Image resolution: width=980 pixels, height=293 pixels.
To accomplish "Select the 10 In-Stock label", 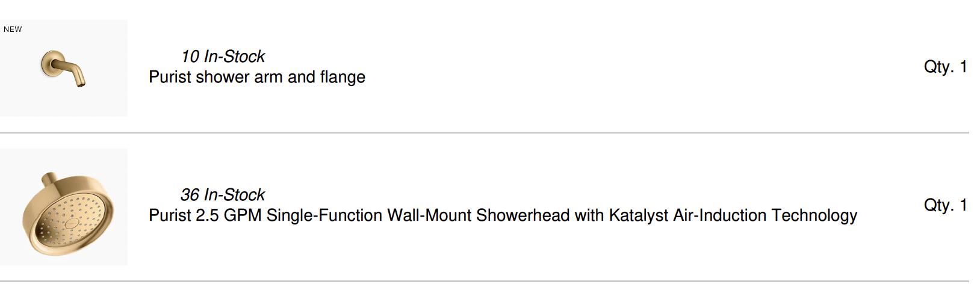I will point(223,57).
